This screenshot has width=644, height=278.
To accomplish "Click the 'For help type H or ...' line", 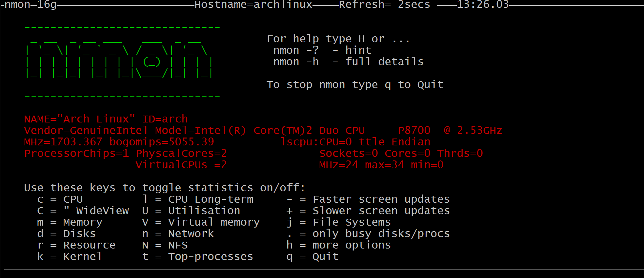I will pyautogui.click(x=338, y=39).
